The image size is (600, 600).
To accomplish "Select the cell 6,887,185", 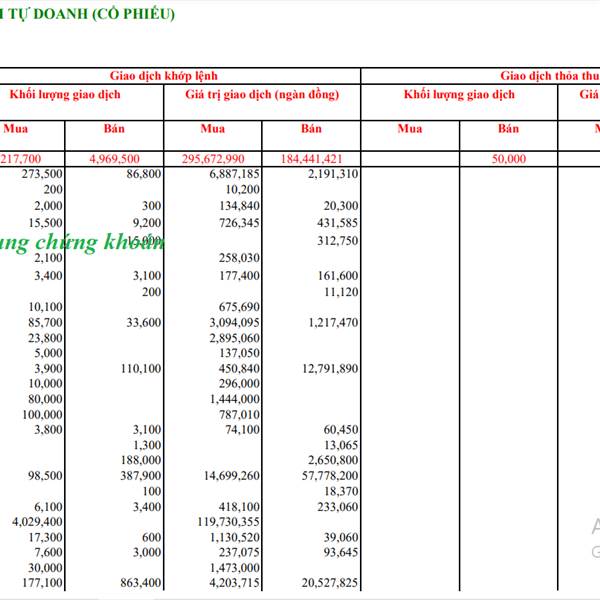I will pyautogui.click(x=234, y=174).
